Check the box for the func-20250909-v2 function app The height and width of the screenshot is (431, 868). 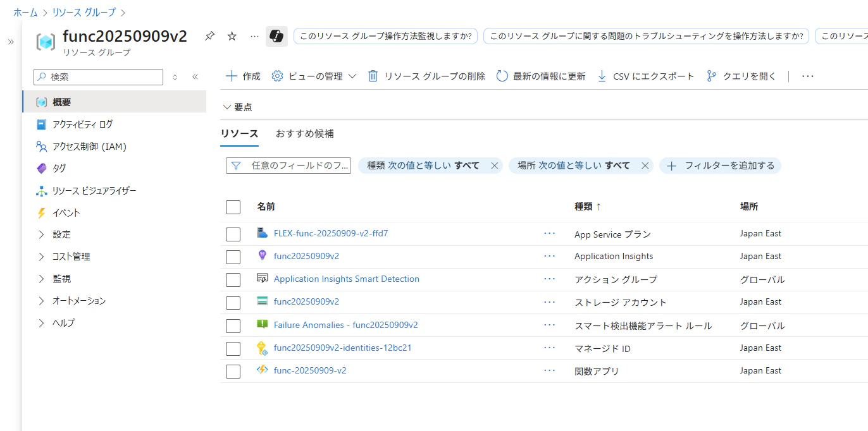coord(233,371)
